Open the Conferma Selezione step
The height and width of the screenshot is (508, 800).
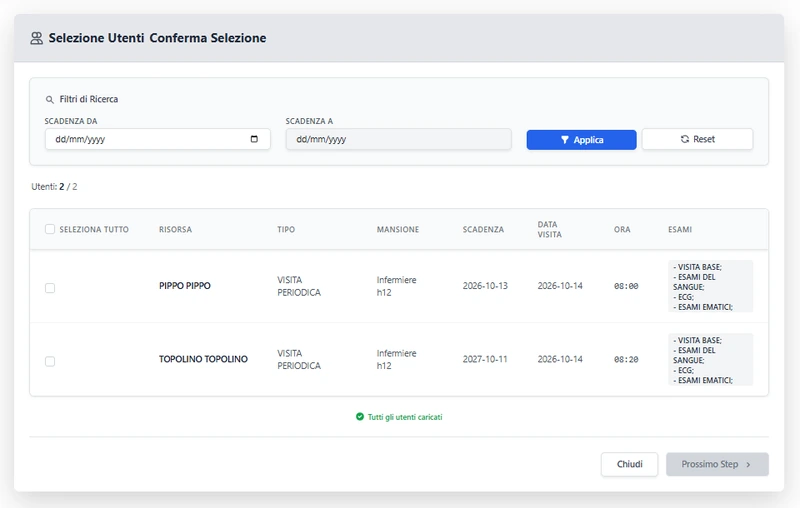tap(208, 38)
